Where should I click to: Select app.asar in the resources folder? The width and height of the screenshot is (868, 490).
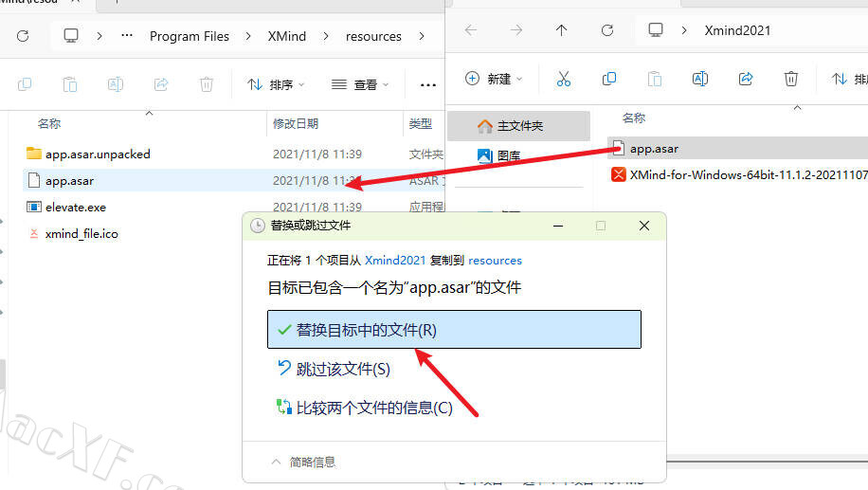69,180
